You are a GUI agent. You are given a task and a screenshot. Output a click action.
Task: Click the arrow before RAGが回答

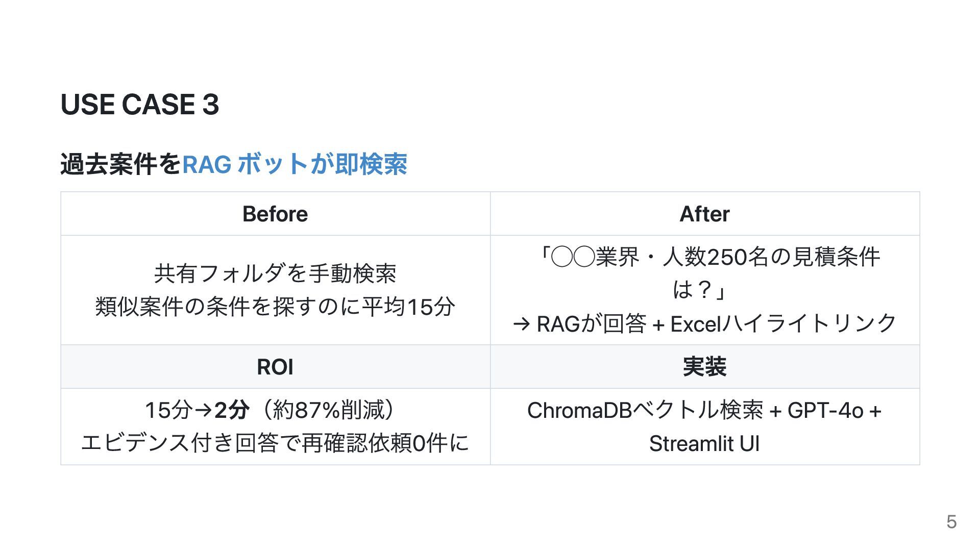[x=522, y=324]
